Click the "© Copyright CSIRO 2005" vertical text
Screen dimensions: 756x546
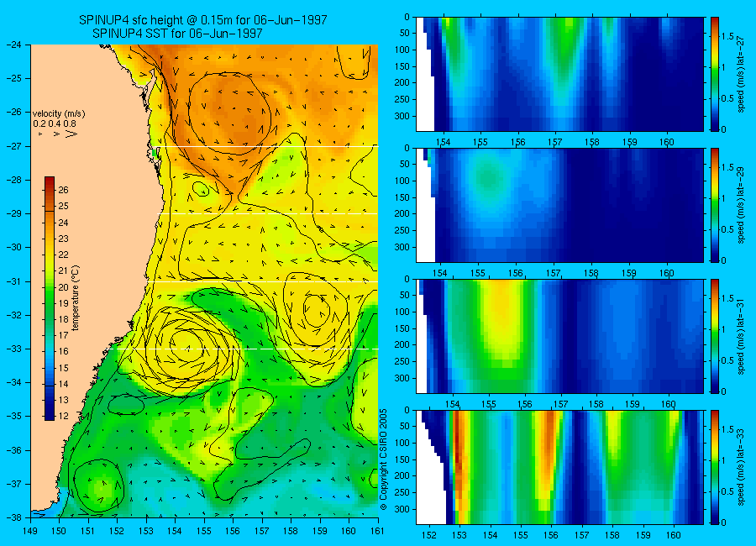tap(383, 459)
